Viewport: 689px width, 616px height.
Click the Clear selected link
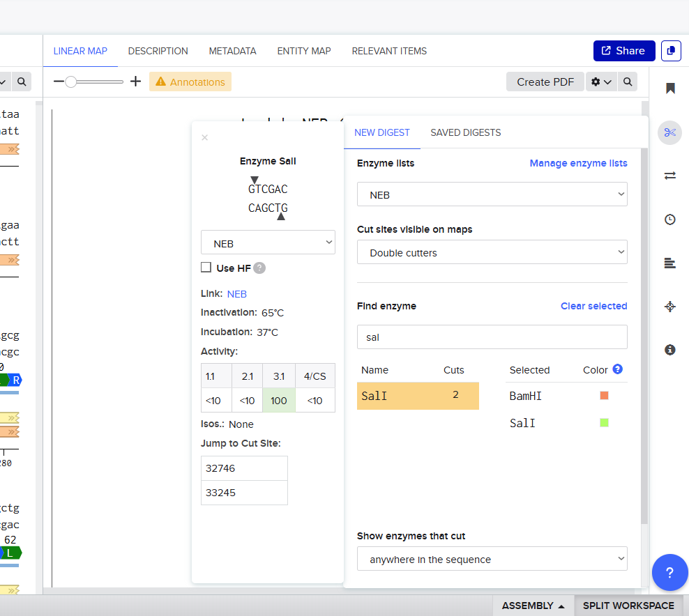pyautogui.click(x=593, y=306)
